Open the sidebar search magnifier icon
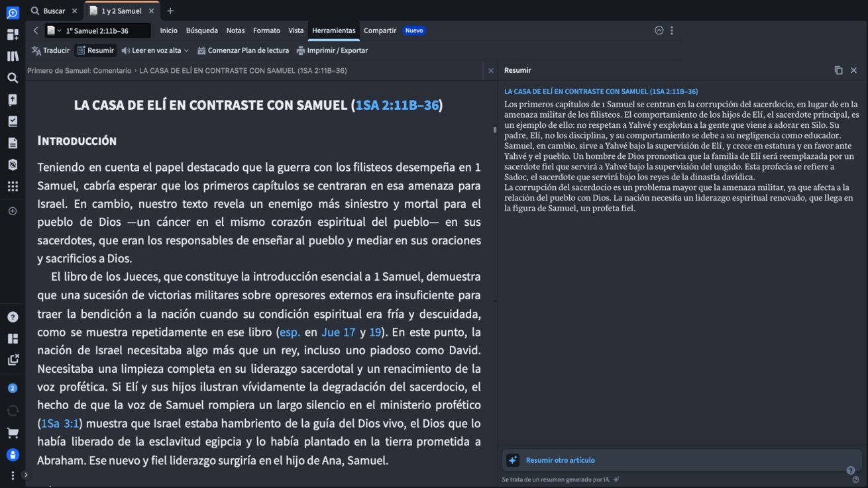The height and width of the screenshot is (488, 868). [x=13, y=77]
